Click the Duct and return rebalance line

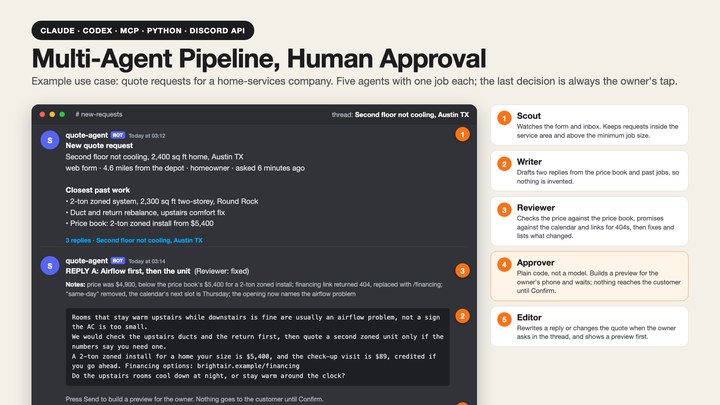[x=145, y=213]
